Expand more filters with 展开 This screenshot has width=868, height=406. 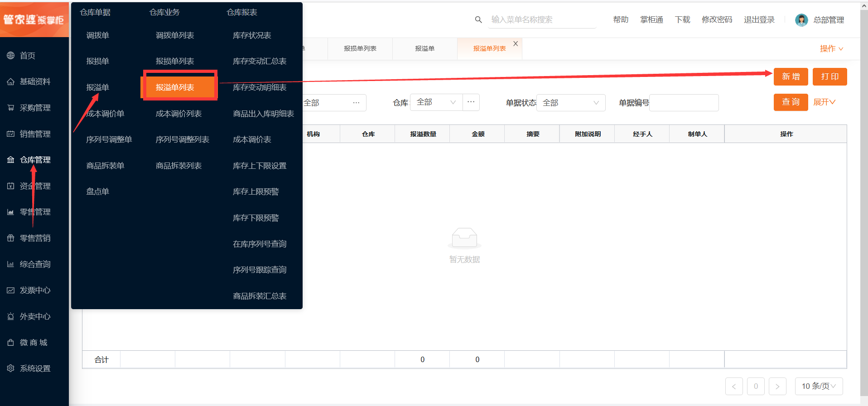coord(824,102)
